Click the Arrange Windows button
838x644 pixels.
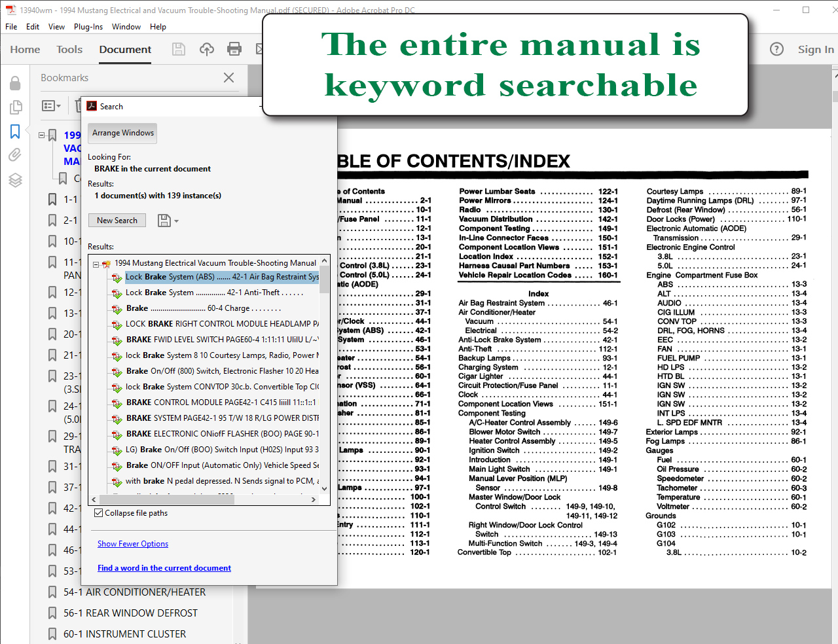123,133
